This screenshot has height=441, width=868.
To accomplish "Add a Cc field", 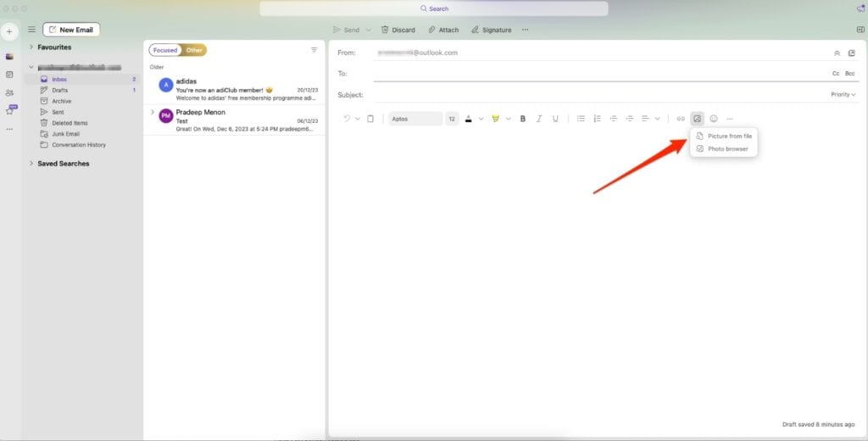I will (x=836, y=74).
